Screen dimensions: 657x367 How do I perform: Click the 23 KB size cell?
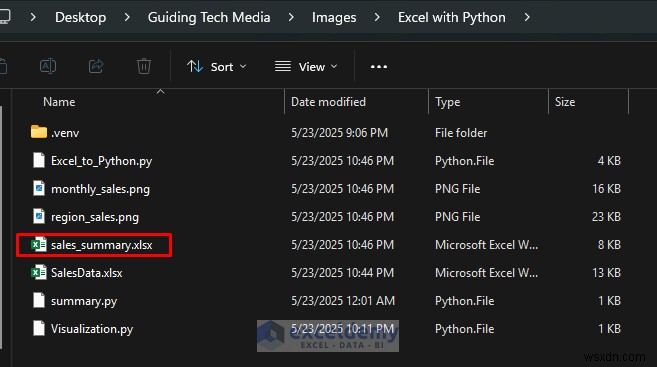606,217
